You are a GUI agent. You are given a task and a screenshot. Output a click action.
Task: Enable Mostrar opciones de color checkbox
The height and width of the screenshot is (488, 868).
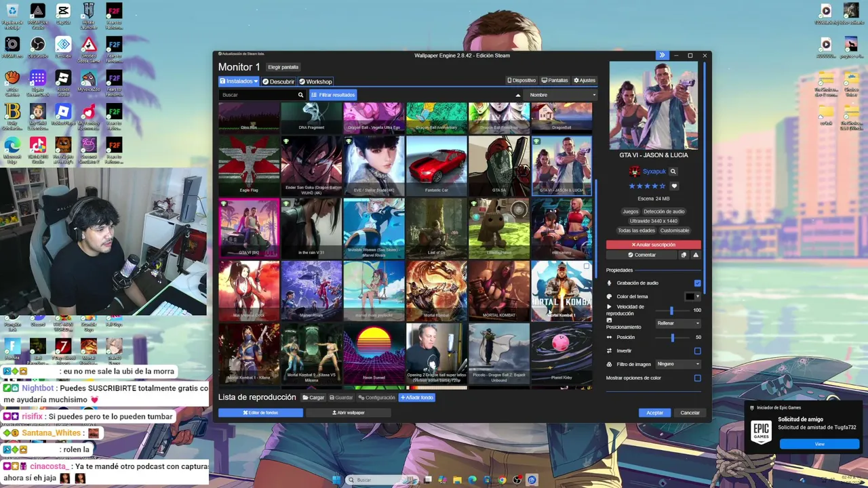pyautogui.click(x=697, y=378)
